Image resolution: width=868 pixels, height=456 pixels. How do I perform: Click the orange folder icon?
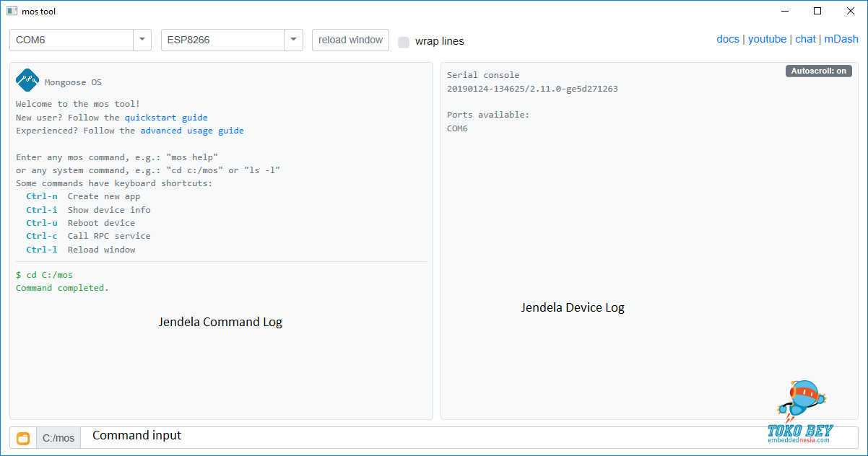(x=23, y=438)
